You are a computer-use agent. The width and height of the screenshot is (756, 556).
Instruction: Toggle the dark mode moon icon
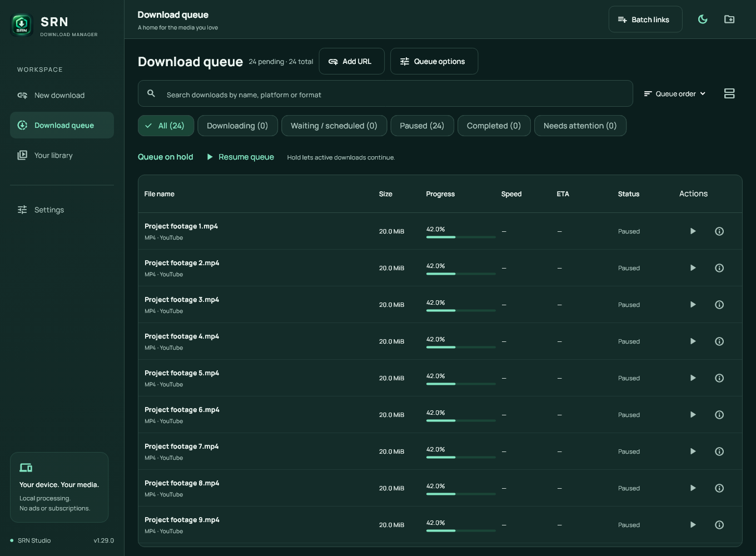point(703,19)
